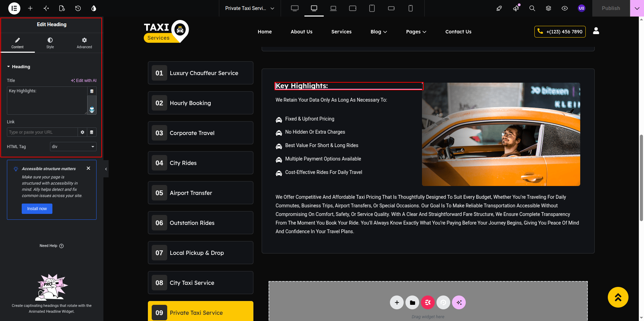This screenshot has height=321, width=644.
Task: Switch to the Advanced tab
Action: [84, 43]
